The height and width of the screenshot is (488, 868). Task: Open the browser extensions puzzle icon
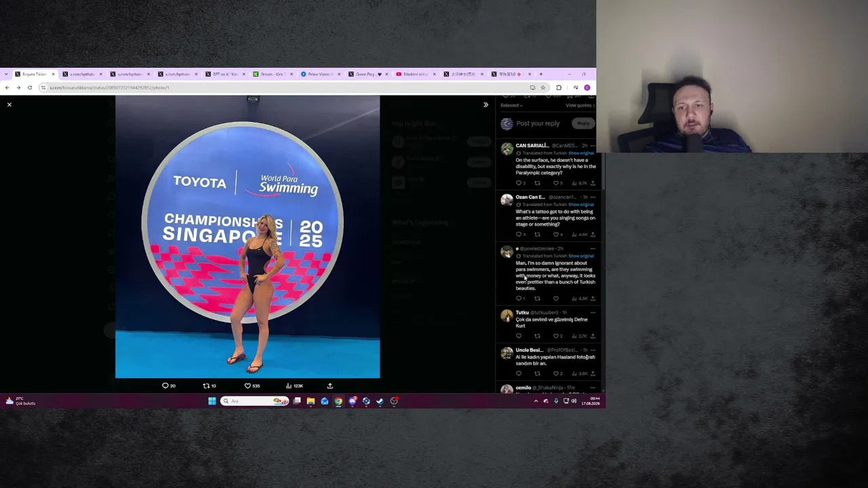click(x=559, y=87)
